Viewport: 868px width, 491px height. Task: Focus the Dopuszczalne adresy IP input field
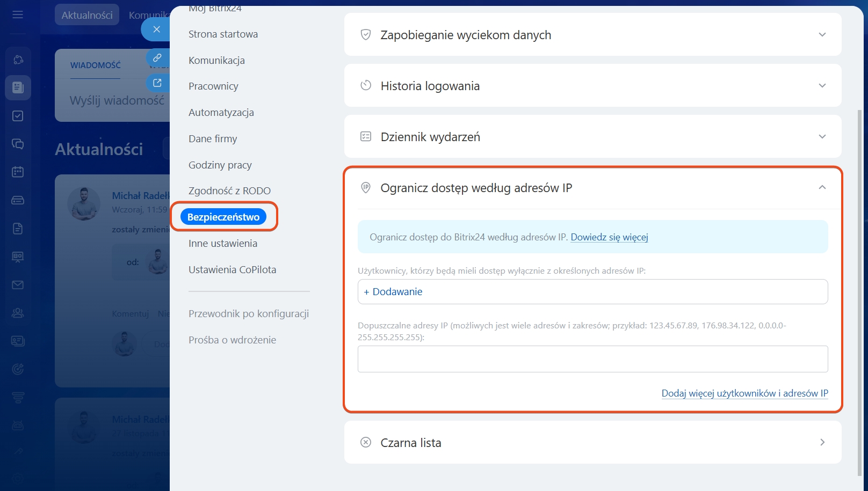click(x=592, y=359)
